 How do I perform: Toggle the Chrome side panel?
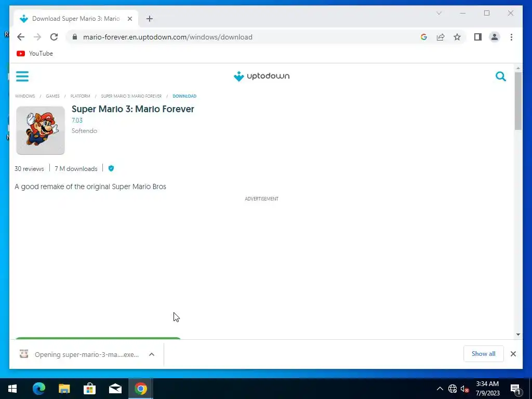(x=478, y=37)
